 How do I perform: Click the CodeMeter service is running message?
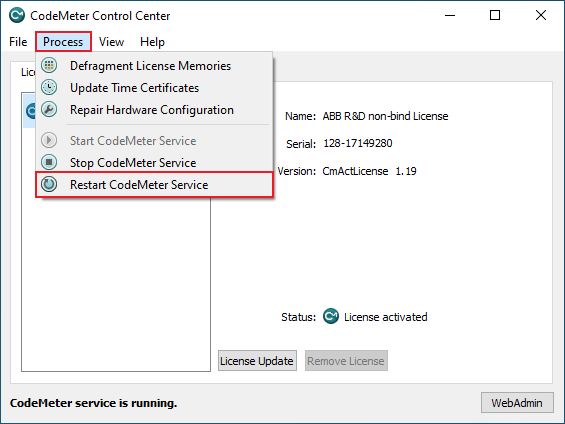(x=93, y=403)
